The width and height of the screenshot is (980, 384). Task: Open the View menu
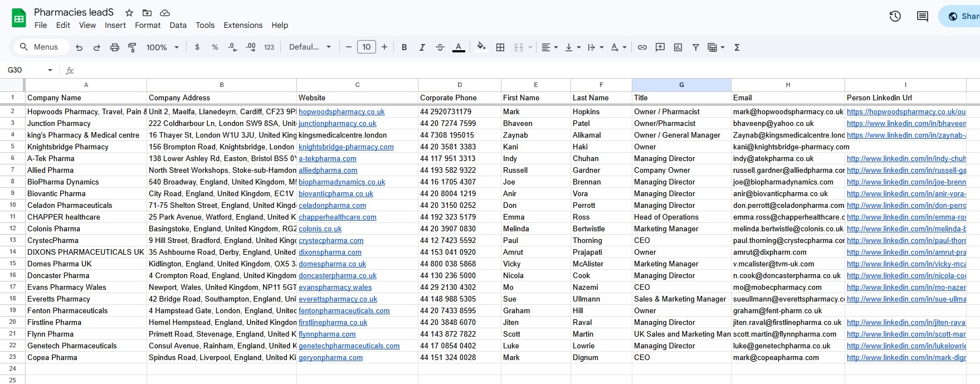[x=87, y=25]
